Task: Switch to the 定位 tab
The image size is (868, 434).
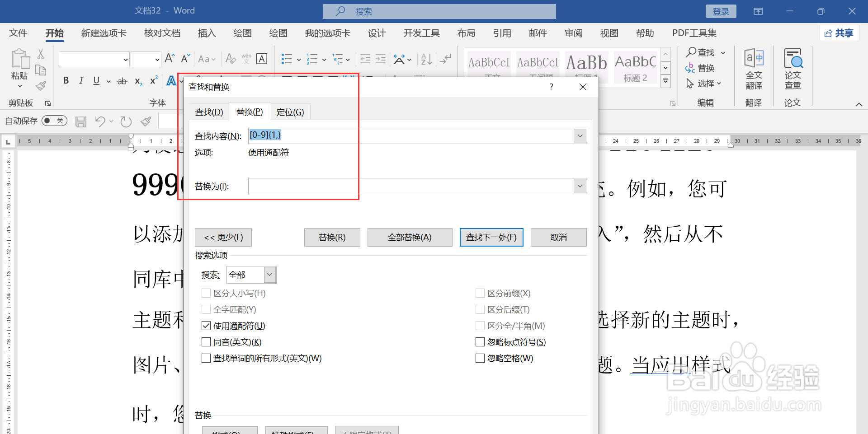Action: point(290,112)
